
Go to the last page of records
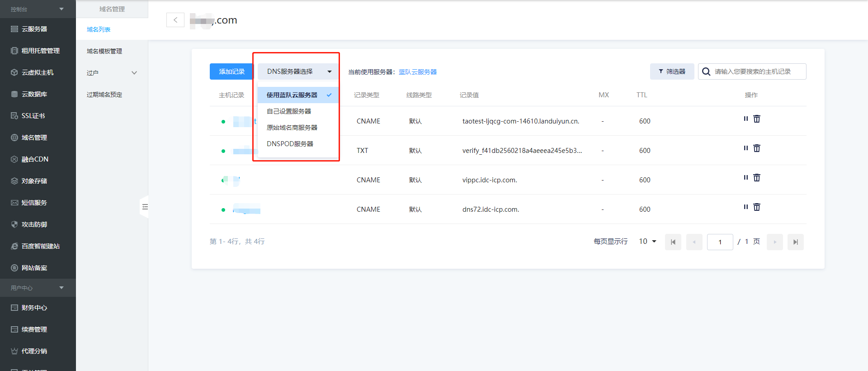coord(795,242)
